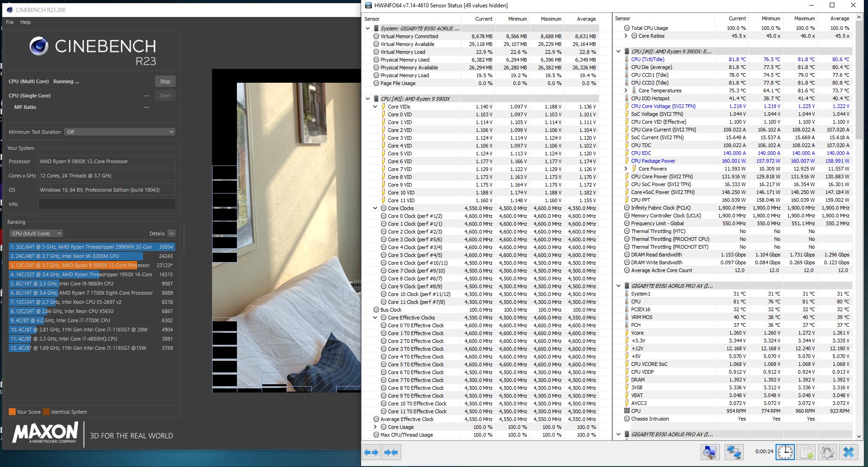Click the shrink columns arrows icon in HWiNFO
This screenshot has width=868, height=467.
(391, 452)
